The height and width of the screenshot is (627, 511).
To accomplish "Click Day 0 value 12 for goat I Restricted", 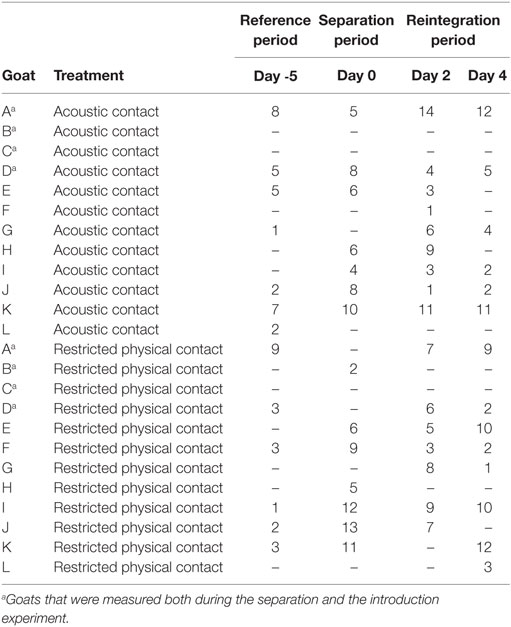I will coord(349,508).
